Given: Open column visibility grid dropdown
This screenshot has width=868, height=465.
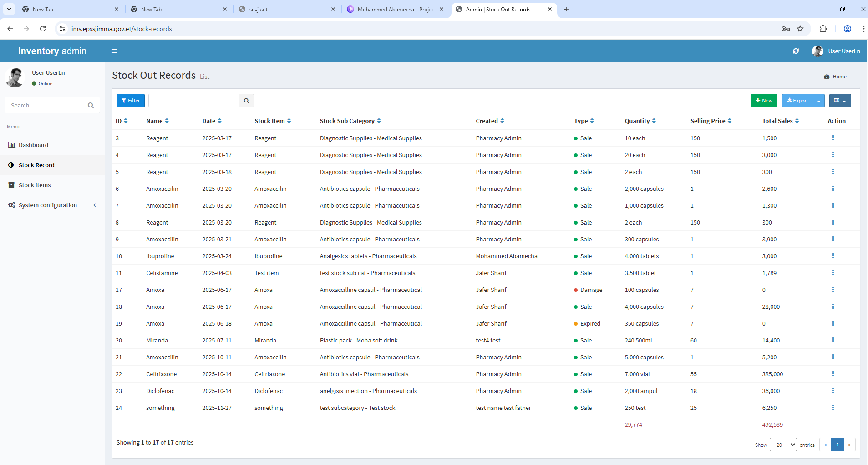Looking at the screenshot, I should pos(840,101).
